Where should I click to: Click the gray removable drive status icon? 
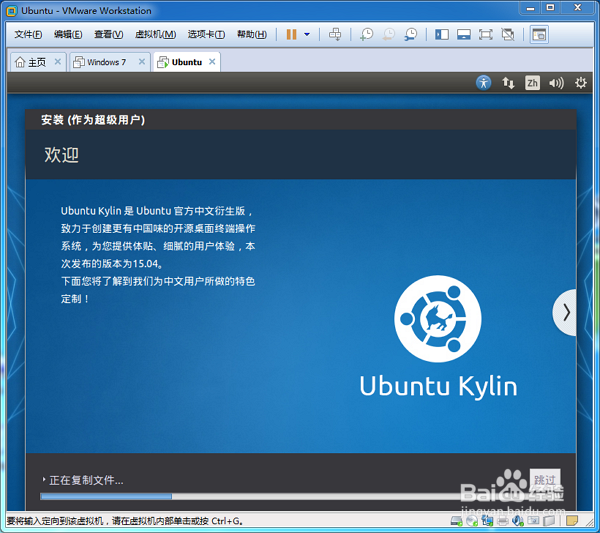(549, 521)
